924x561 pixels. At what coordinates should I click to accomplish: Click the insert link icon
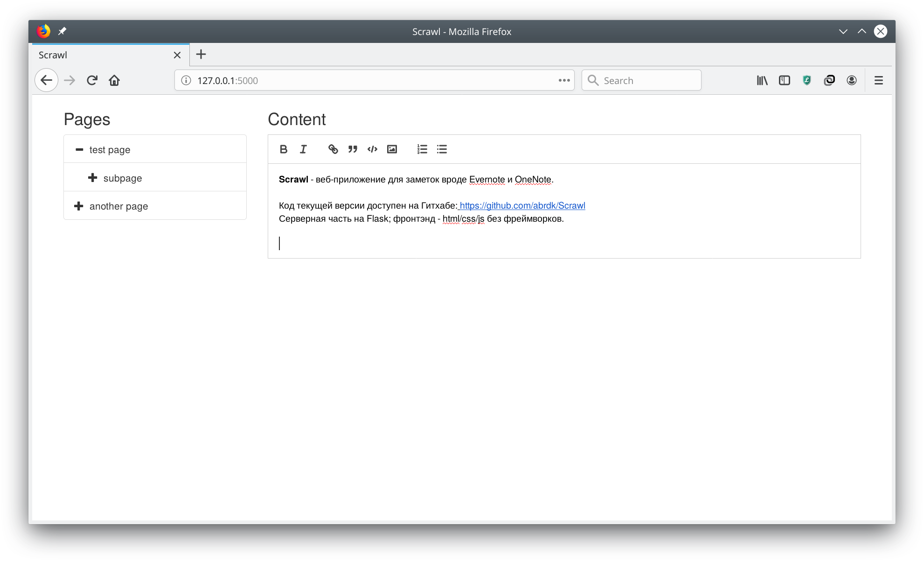click(x=333, y=149)
